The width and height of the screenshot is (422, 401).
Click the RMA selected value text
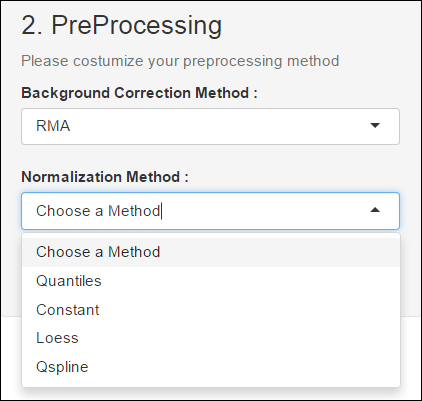coord(53,126)
